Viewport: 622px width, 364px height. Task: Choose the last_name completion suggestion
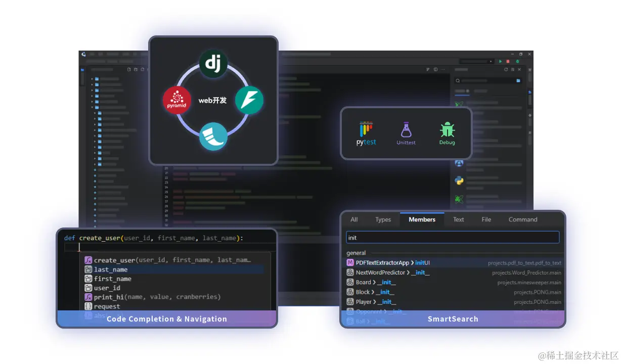coord(174,269)
